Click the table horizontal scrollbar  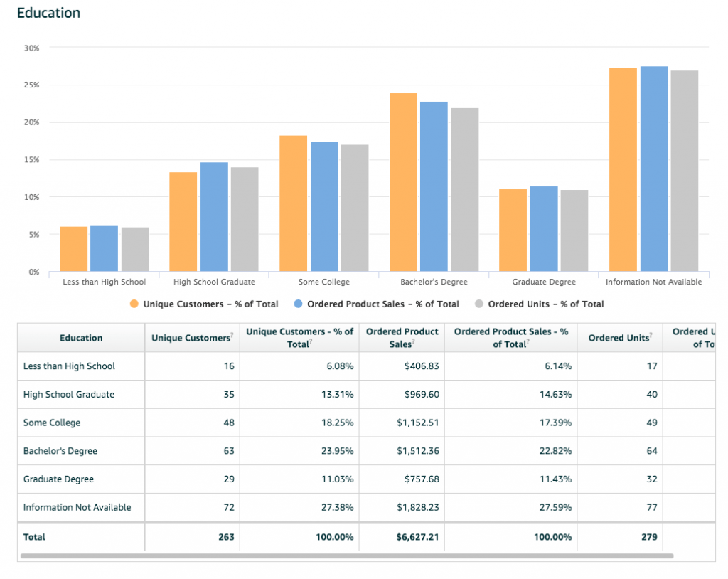347,556
